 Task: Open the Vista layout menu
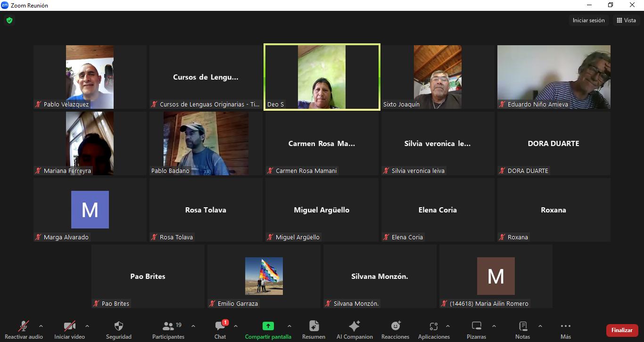626,20
